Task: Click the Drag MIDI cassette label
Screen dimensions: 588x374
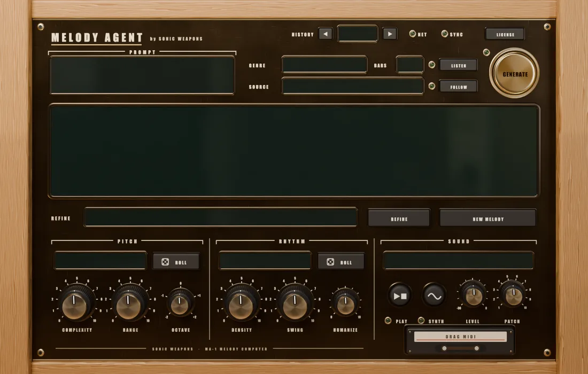Action: [460, 337]
